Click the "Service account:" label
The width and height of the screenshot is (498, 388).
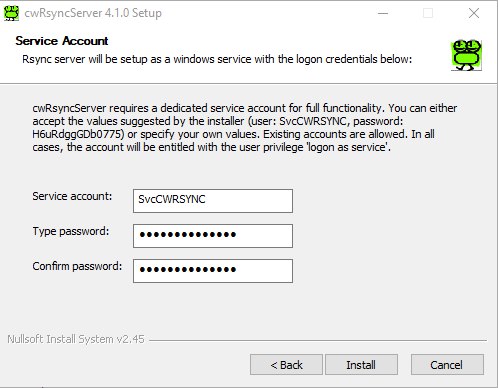[72, 196]
